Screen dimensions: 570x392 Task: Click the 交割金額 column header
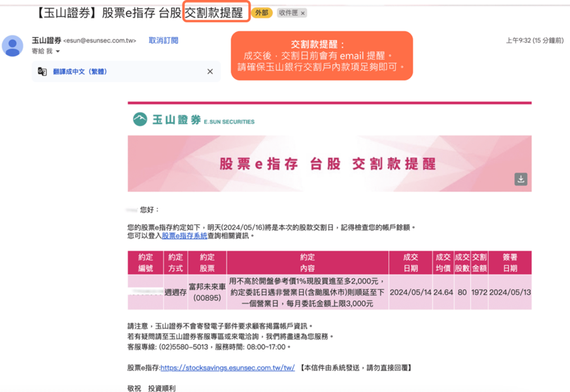tap(479, 263)
